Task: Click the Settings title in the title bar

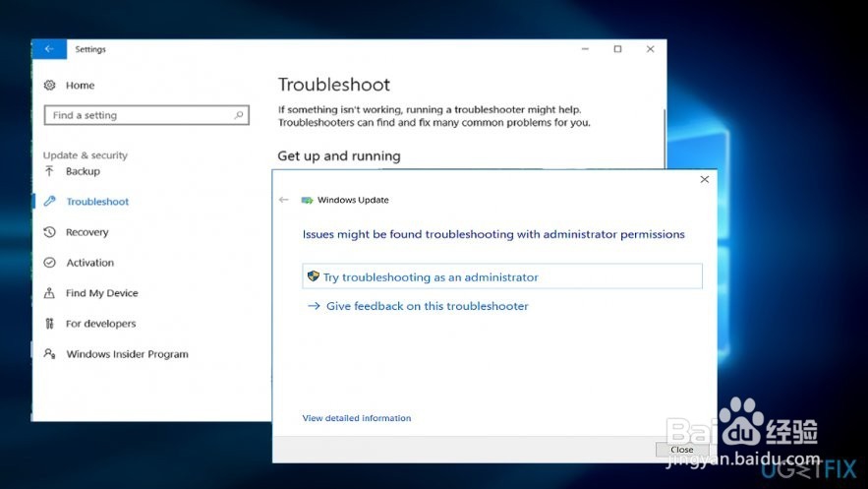Action: click(x=90, y=49)
